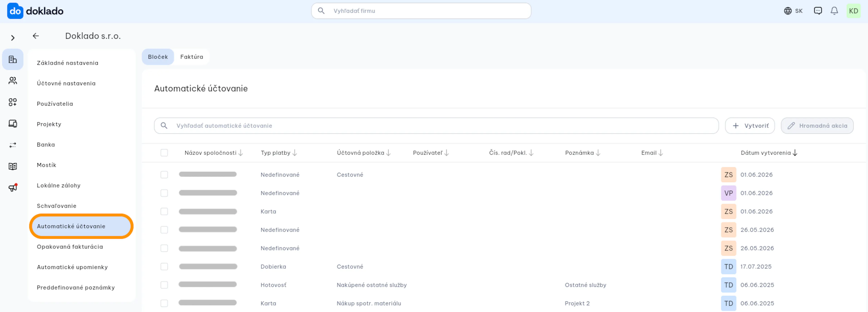
Task: Click the 'Doklado s.r.o.' company title
Action: pyautogui.click(x=93, y=36)
